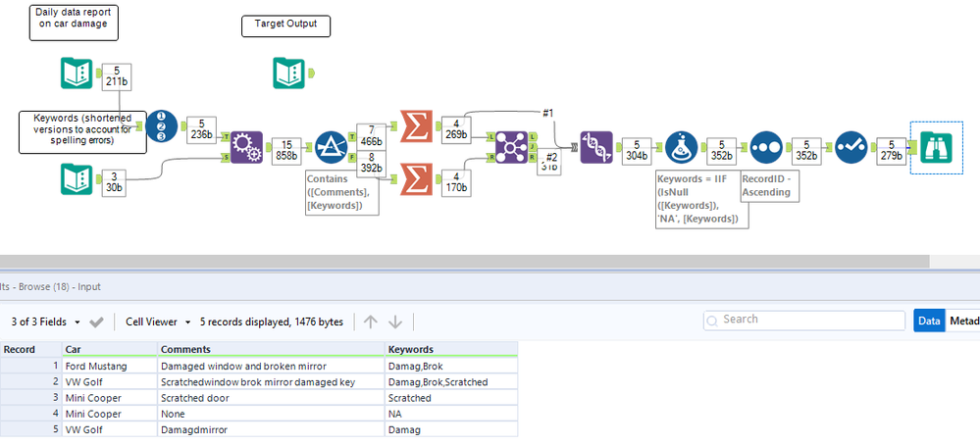Select the Select tool with checkmark icon
Screen dimensions: 980x445
851,147
